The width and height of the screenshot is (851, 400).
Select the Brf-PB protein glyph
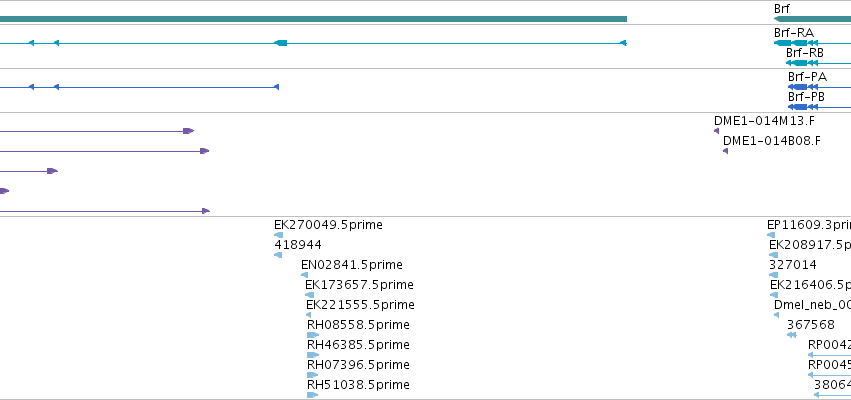click(x=819, y=107)
